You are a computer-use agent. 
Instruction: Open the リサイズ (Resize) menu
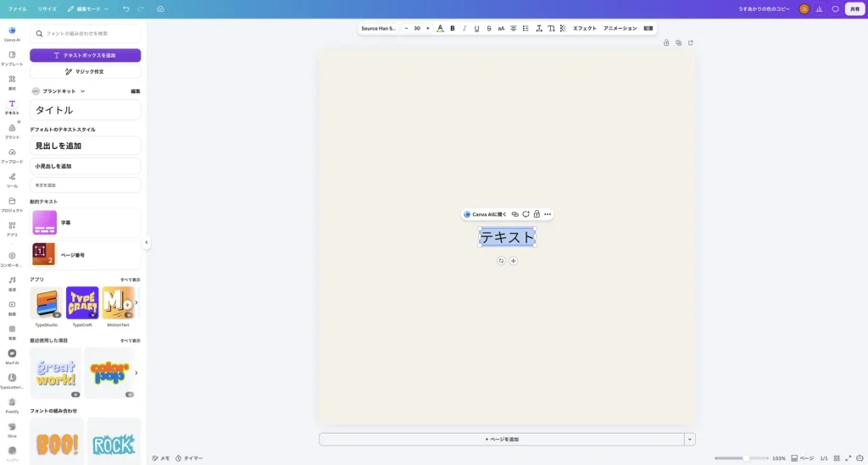47,8
